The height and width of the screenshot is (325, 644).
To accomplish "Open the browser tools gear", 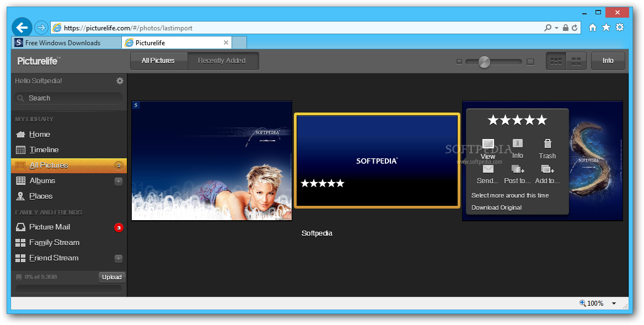I will pos(619,27).
